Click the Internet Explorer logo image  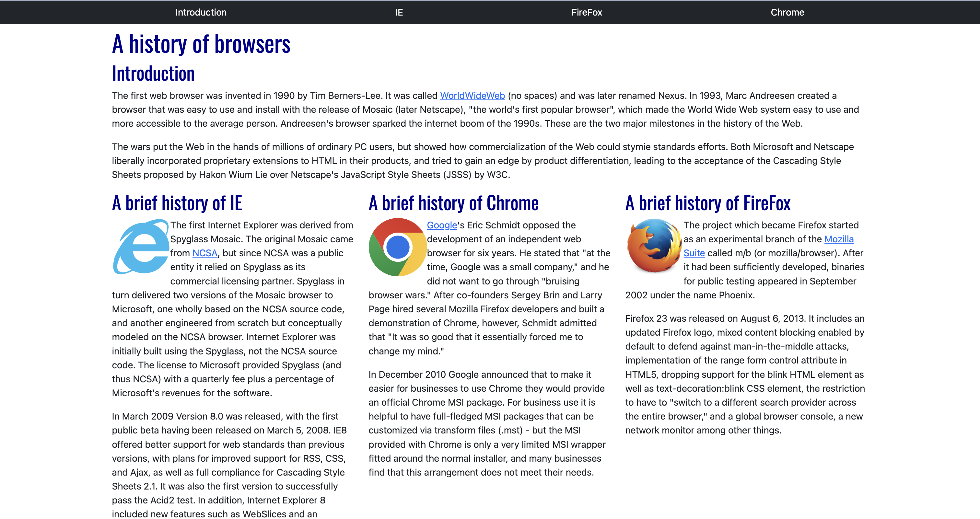(x=141, y=247)
